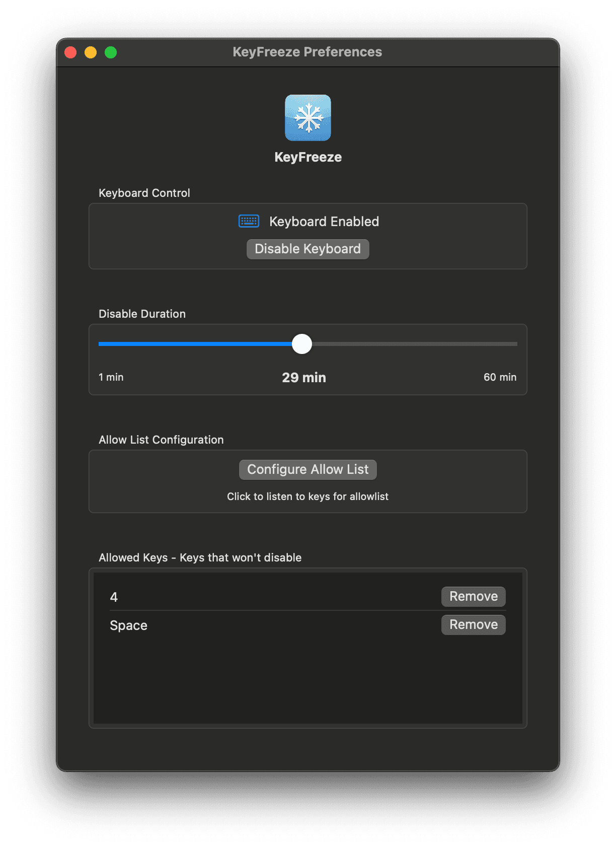Click the 'Allow List Configuration' heading
This screenshot has width=616, height=846.
tap(161, 440)
